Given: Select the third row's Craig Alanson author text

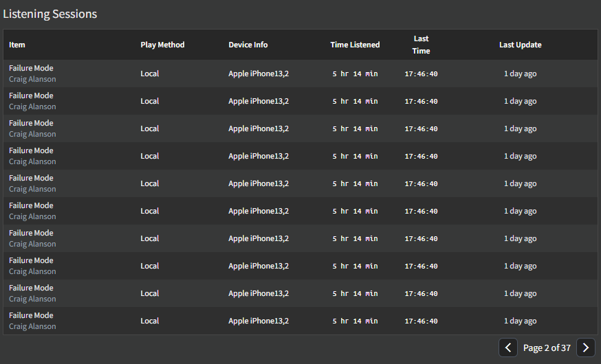Looking at the screenshot, I should [x=32, y=134].
